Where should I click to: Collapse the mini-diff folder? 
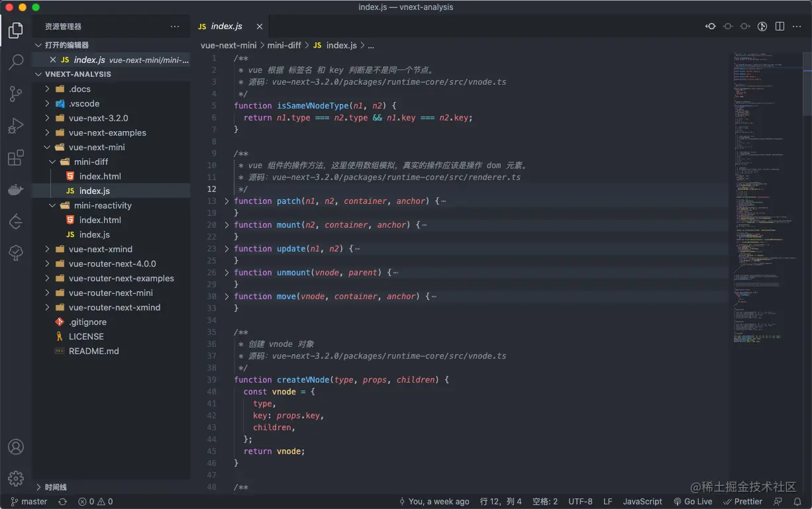click(111, 162)
